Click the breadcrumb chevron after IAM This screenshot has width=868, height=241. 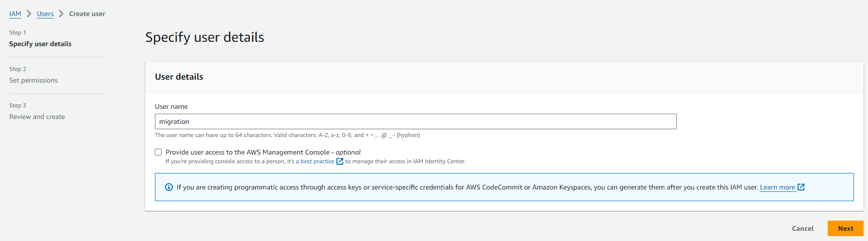click(x=29, y=14)
